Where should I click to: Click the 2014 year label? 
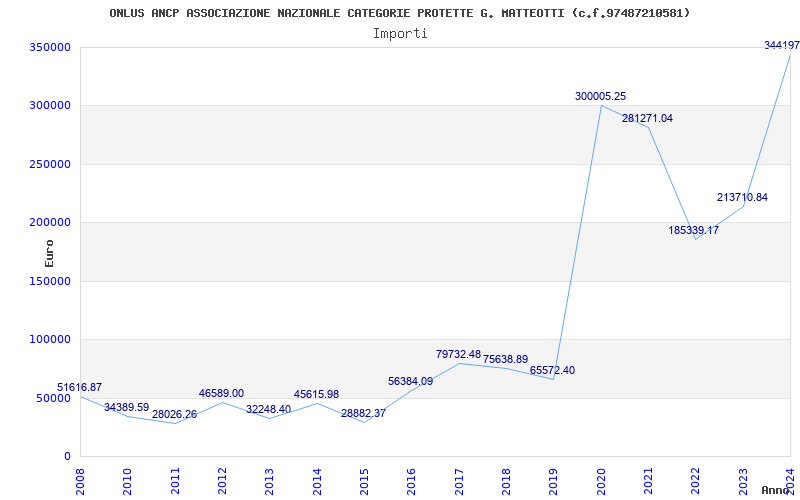(317, 481)
